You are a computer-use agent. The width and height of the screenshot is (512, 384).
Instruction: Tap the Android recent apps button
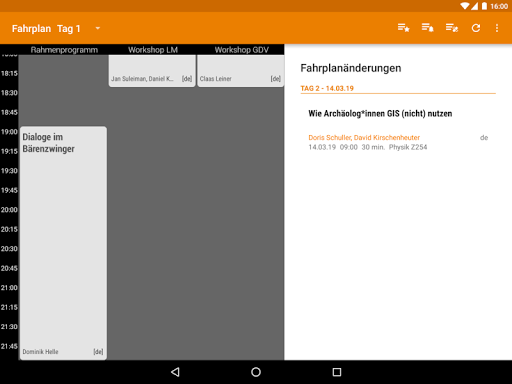point(337,372)
